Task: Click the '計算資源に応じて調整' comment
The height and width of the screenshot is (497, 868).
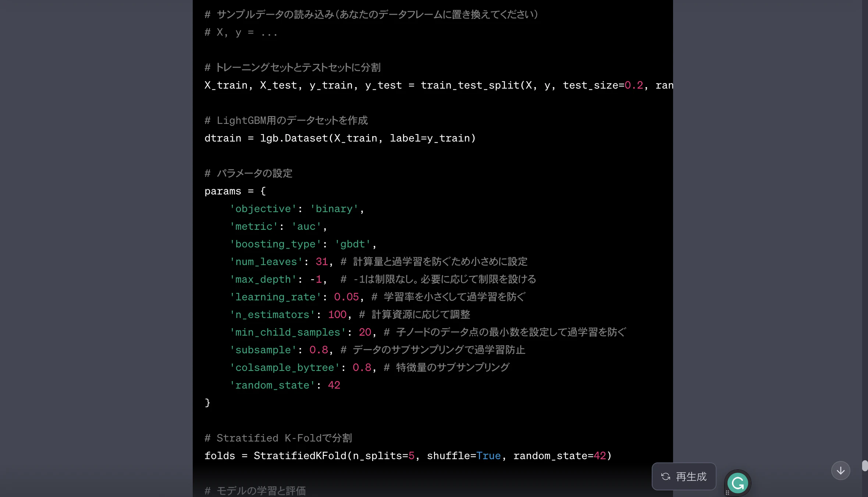Action: [415, 315]
